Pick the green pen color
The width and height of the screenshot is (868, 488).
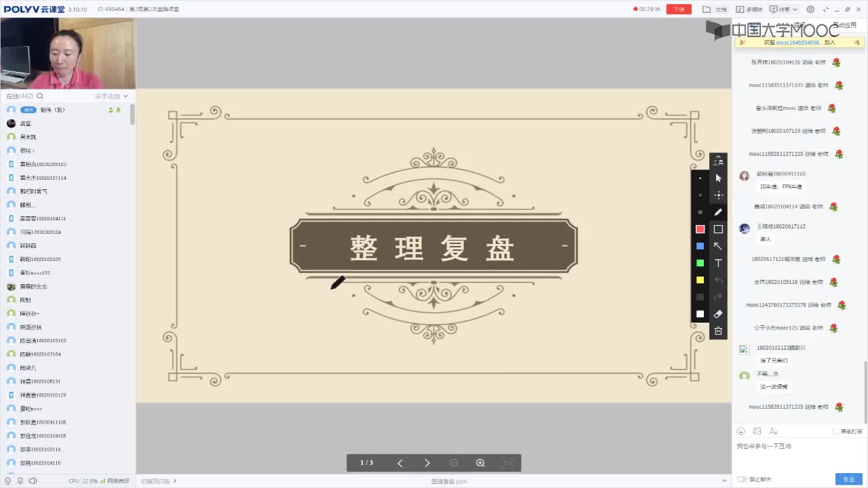click(x=701, y=263)
